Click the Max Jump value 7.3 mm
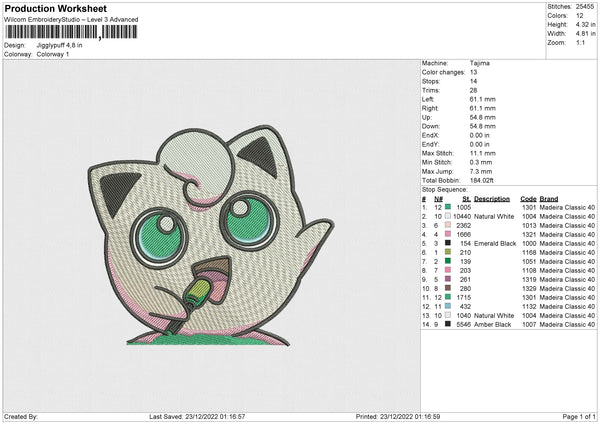 [481, 171]
